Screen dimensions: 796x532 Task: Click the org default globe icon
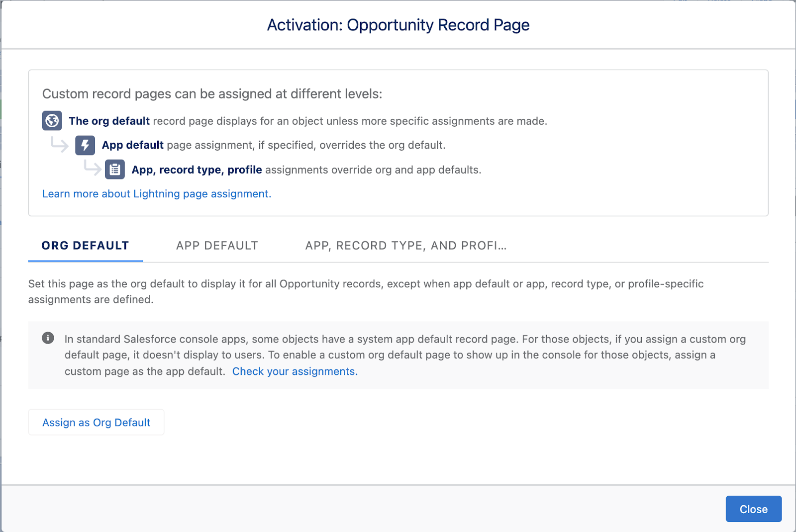click(x=52, y=121)
